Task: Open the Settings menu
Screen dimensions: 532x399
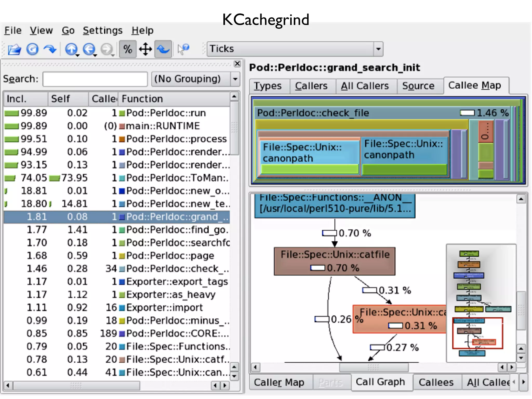Action: pos(103,30)
